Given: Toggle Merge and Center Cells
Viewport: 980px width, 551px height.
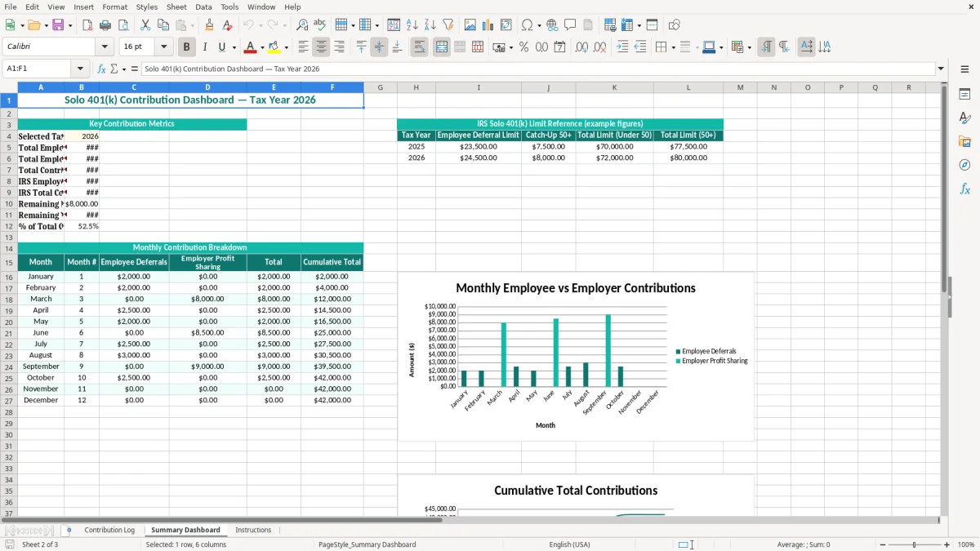Looking at the screenshot, I should [442, 47].
